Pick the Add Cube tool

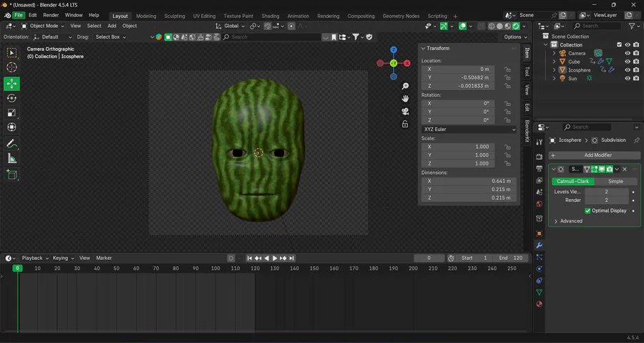[11, 174]
